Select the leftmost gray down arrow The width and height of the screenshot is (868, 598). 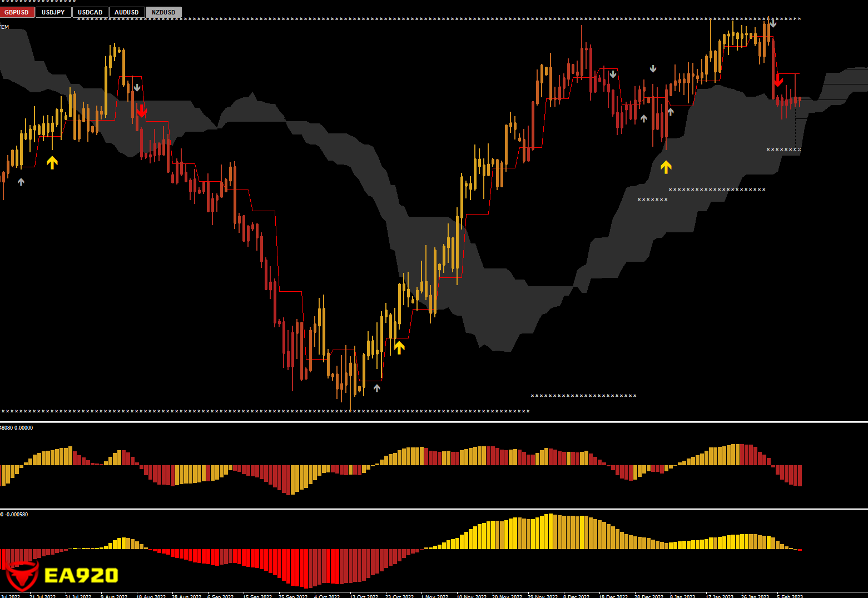coord(137,88)
